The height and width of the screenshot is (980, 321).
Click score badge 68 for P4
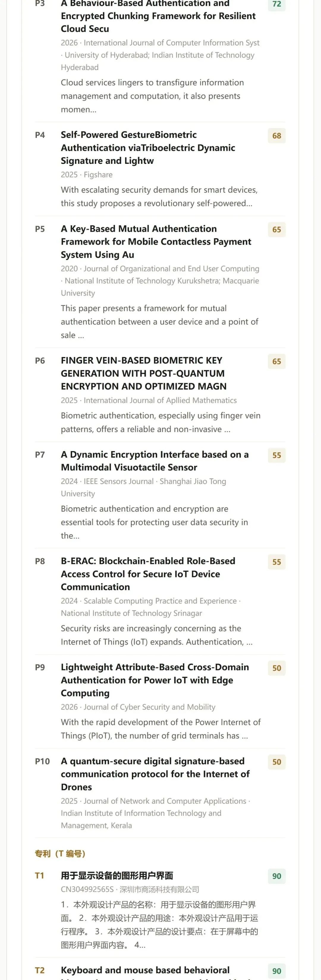pos(276,136)
